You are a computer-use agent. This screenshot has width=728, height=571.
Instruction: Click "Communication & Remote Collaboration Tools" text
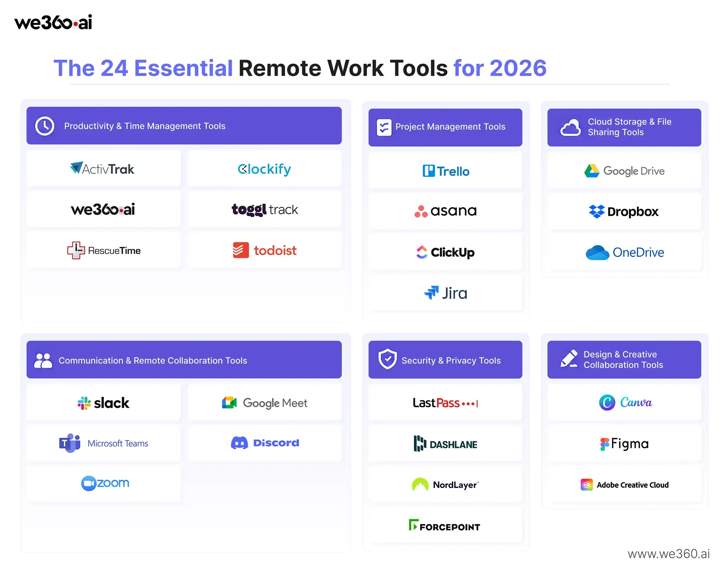(x=153, y=360)
